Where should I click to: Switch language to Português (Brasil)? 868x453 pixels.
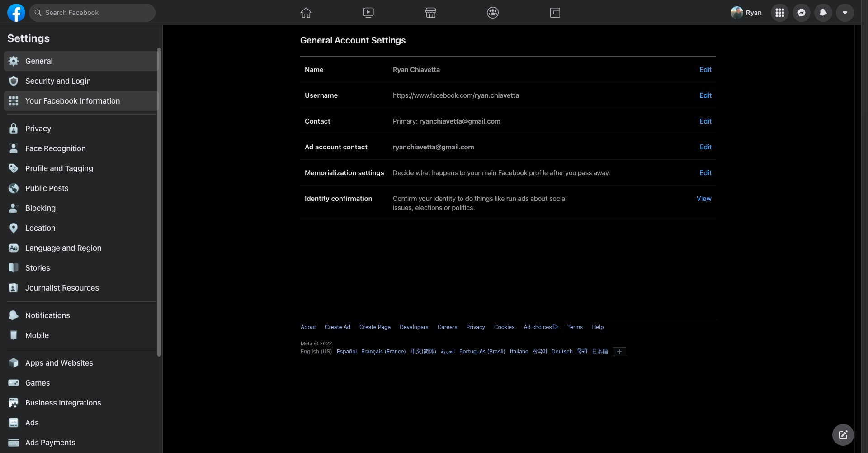coord(482,352)
